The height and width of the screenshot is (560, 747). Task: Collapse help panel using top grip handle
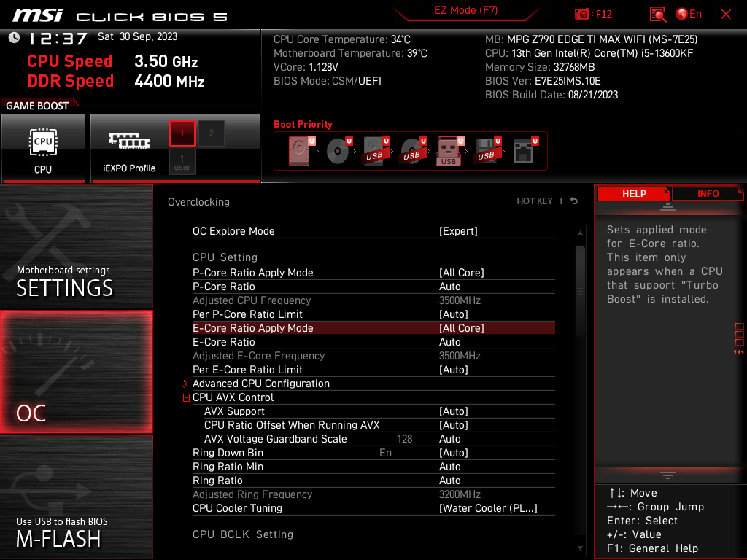(668, 207)
